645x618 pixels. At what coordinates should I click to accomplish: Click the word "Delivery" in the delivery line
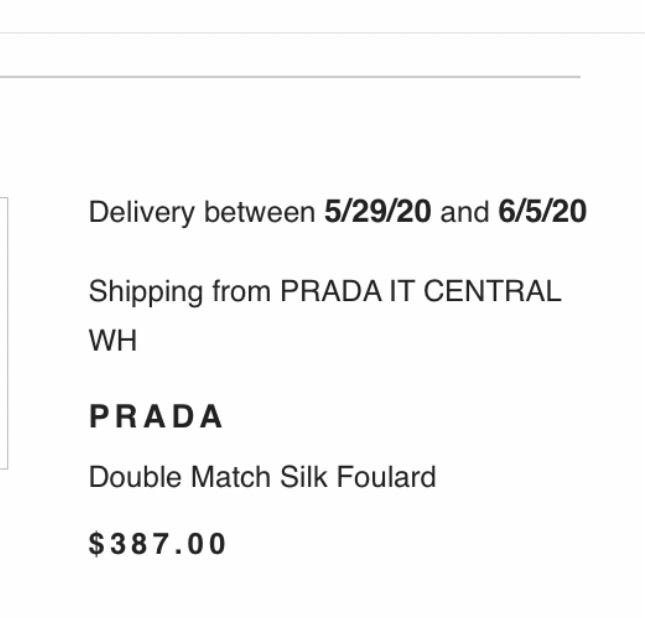click(143, 212)
